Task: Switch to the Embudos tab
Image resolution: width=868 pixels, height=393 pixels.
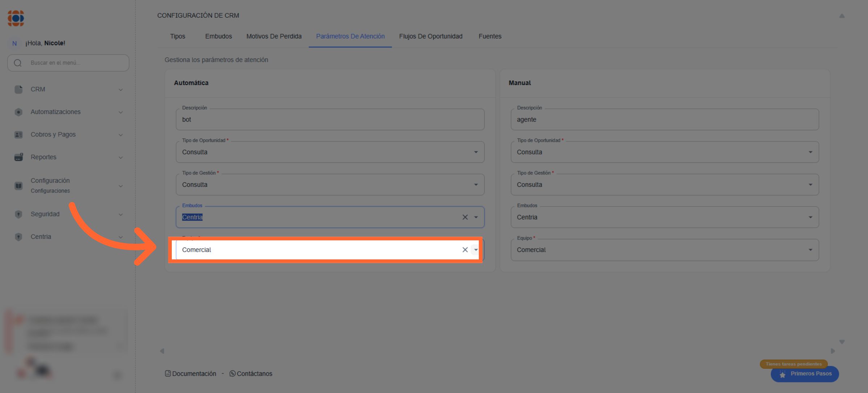Action: pos(218,36)
